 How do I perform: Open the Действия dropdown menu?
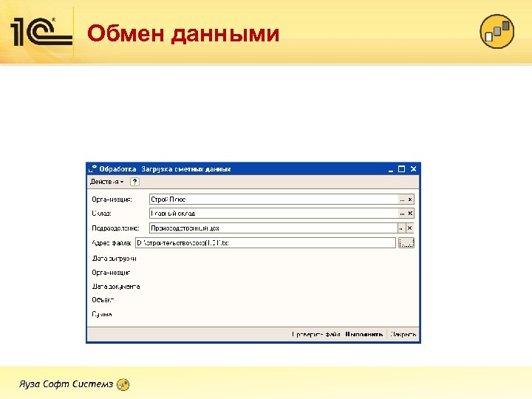point(107,182)
